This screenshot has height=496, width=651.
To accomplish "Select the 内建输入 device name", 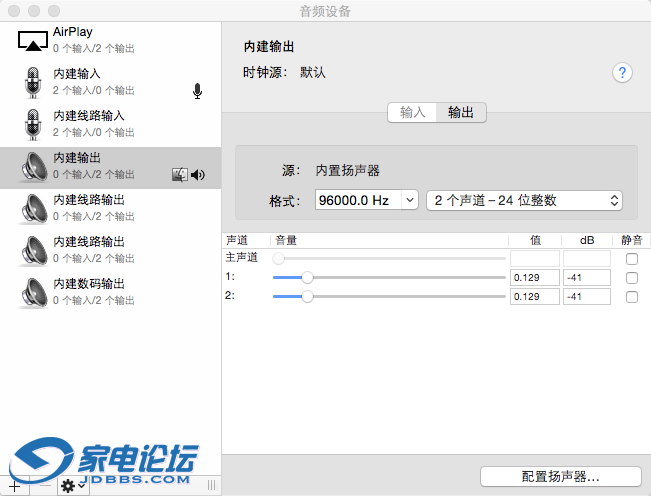I will coord(77,74).
